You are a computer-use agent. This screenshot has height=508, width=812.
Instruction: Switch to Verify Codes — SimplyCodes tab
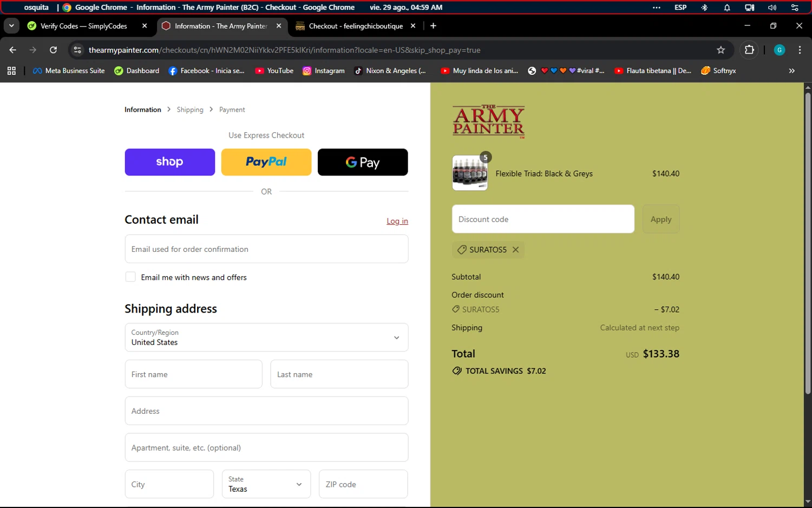click(85, 25)
